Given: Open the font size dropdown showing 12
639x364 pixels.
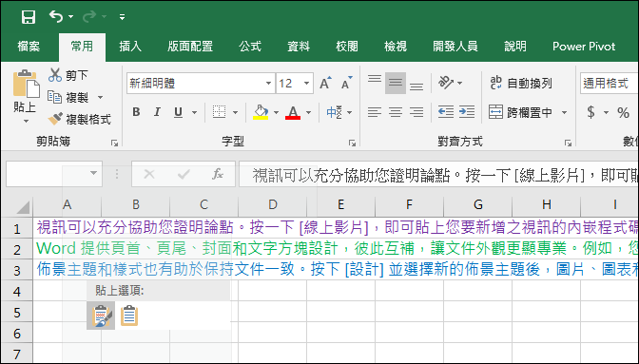Looking at the screenshot, I should [306, 84].
